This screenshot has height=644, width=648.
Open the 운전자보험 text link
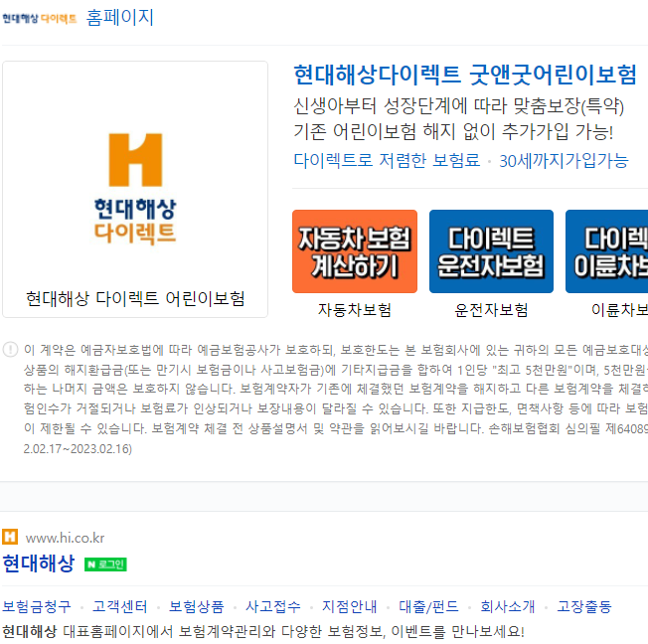tap(491, 310)
